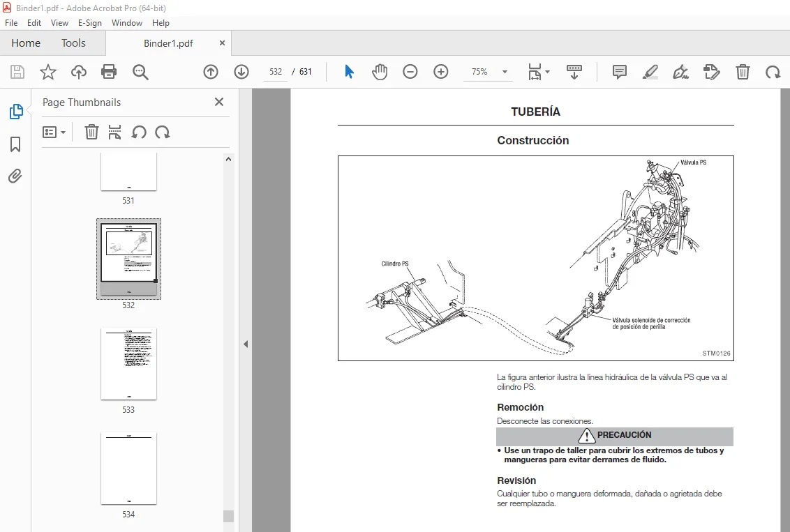Open the Window menu

click(127, 22)
